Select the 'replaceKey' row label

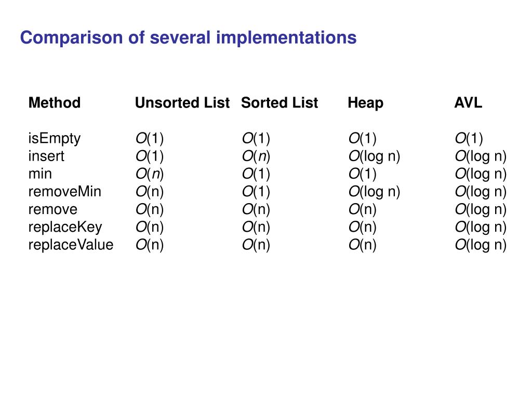pos(65,228)
